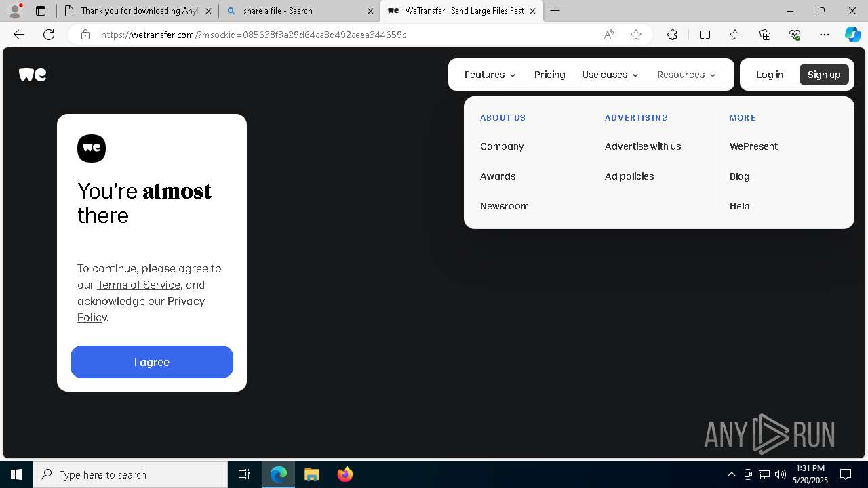Open a new browser tab
Viewport: 868px width, 488px height.
(x=555, y=11)
